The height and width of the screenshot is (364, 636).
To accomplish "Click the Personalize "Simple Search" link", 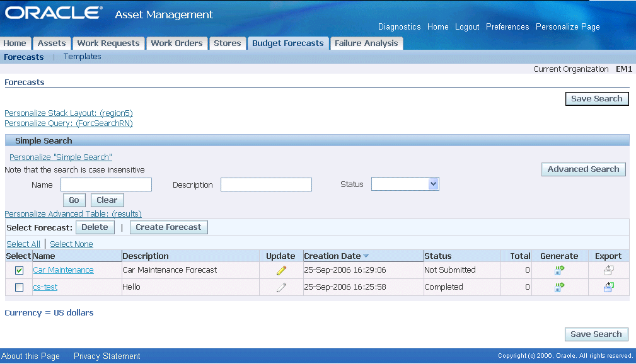I will (61, 157).
